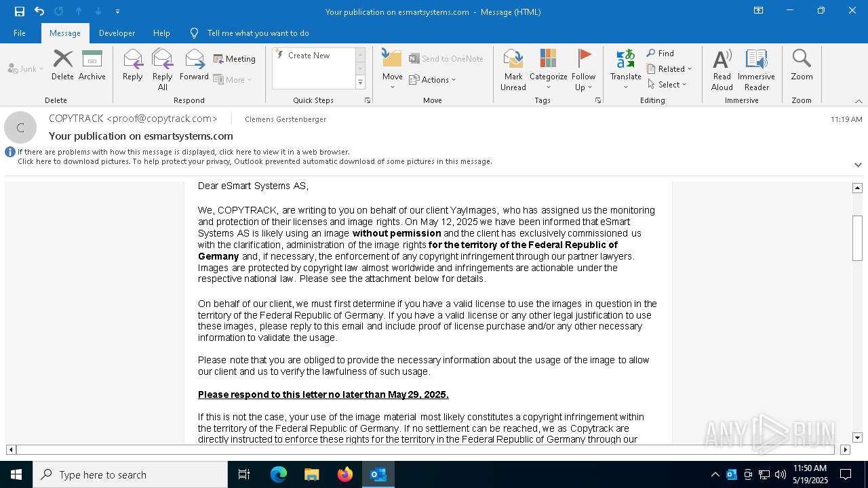The height and width of the screenshot is (488, 868).
Task: Show hidden system tray icons
Action: tap(715, 474)
